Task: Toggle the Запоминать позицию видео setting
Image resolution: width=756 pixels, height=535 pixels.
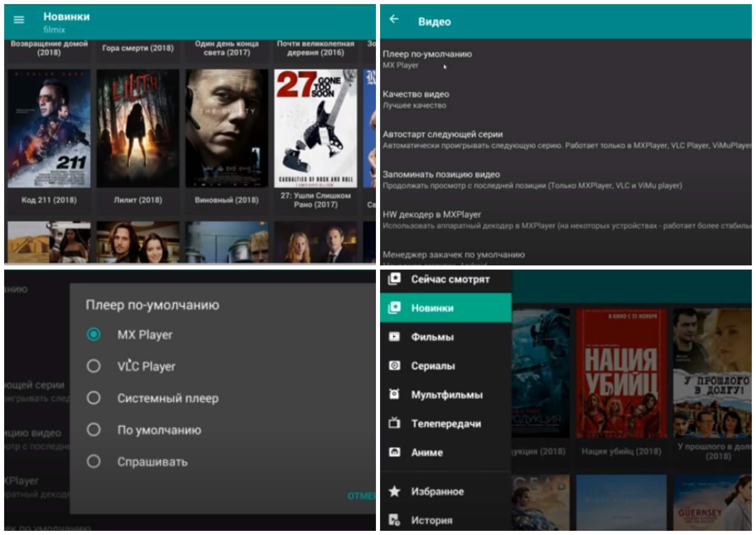Action: (566, 180)
